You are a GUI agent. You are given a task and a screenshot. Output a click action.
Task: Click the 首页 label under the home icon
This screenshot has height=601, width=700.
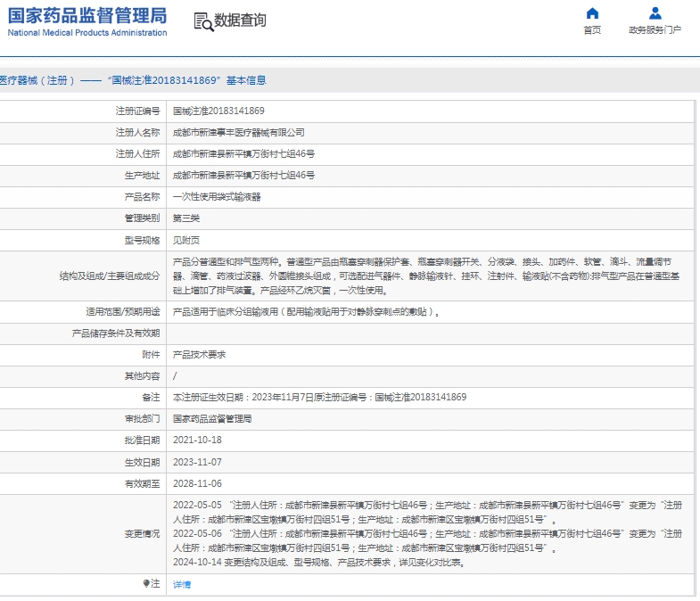[x=592, y=30]
